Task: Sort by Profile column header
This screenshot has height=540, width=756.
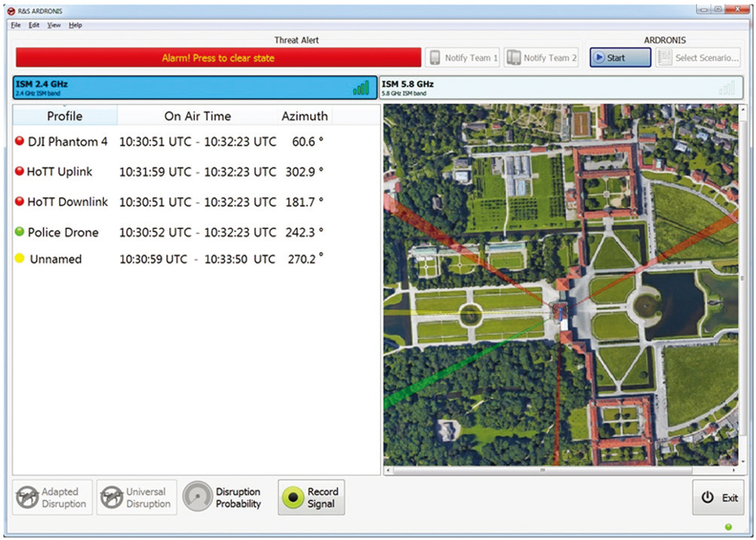Action: [64, 116]
